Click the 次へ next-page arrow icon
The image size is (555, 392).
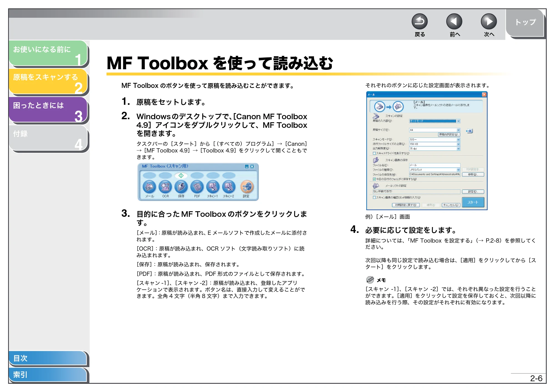(x=489, y=22)
